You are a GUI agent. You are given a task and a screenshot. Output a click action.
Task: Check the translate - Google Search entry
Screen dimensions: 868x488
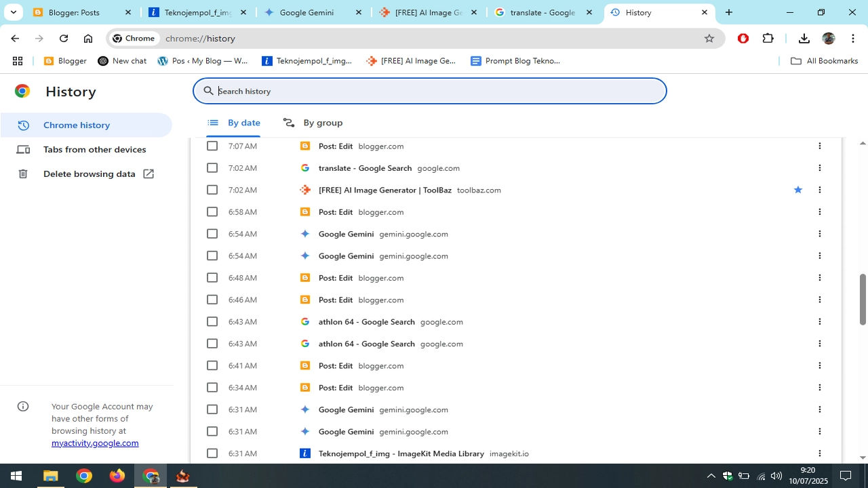click(212, 168)
